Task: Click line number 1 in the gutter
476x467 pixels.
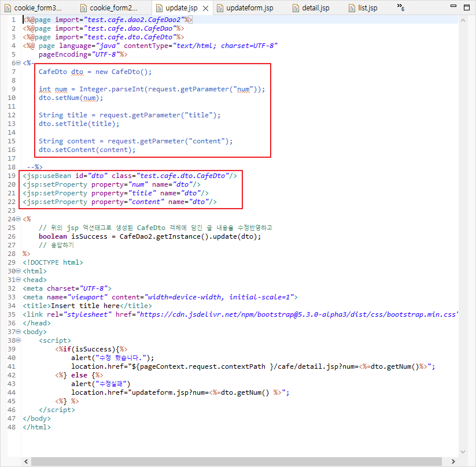Action: click(x=13, y=20)
